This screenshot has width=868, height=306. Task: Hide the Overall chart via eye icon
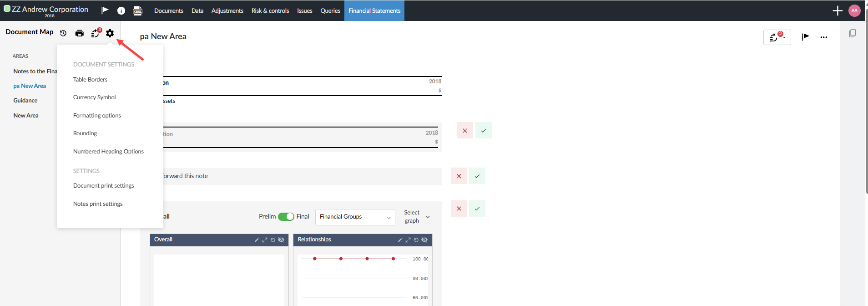coord(281,240)
